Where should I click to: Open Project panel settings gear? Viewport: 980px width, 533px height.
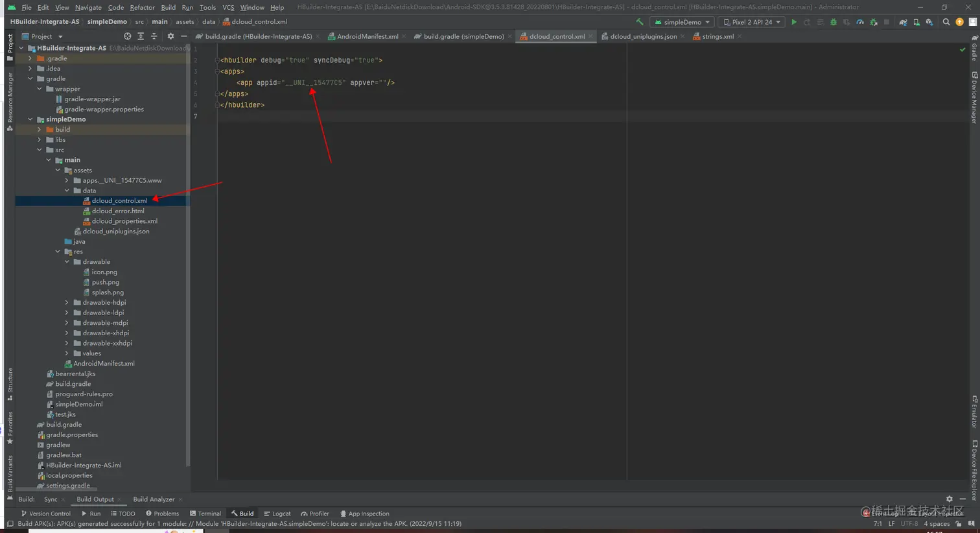click(170, 36)
